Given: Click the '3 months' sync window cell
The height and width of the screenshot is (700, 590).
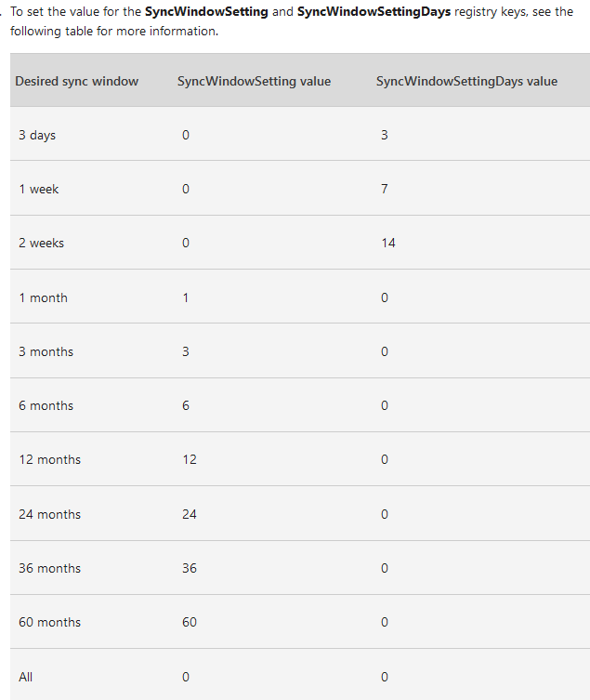Looking at the screenshot, I should click(46, 351).
